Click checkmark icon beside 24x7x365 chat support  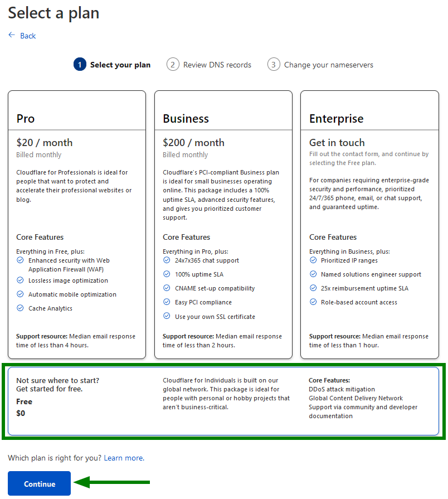167,260
